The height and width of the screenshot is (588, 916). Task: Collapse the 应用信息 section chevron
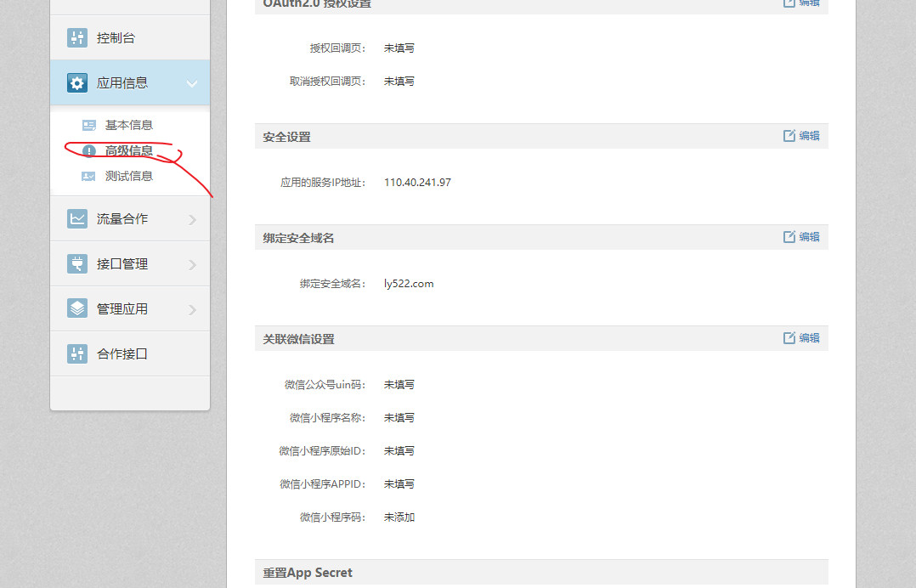(190, 82)
